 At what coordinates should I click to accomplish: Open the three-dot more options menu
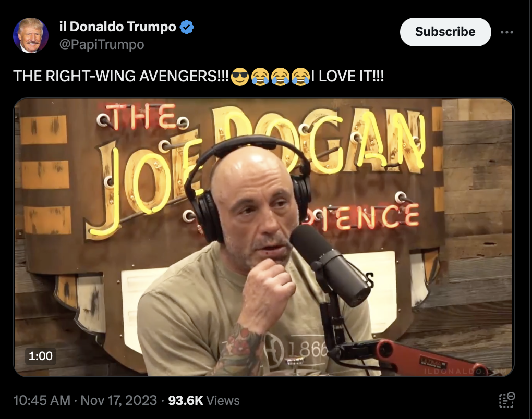pyautogui.click(x=506, y=32)
